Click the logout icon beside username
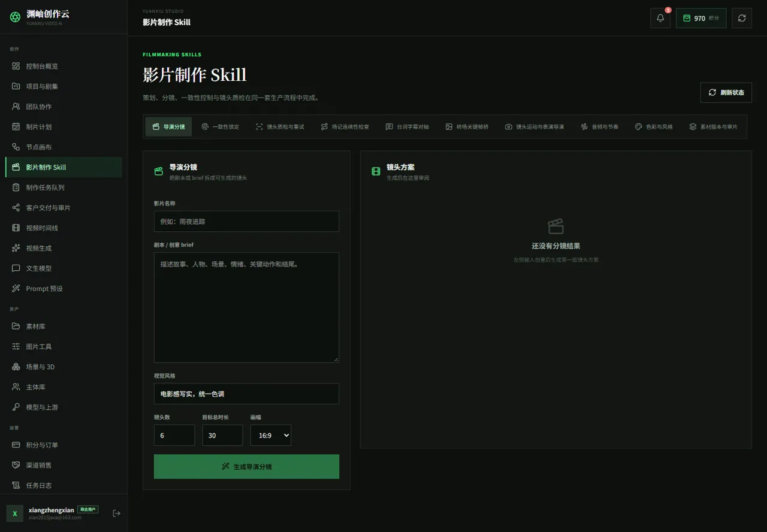The image size is (767, 532). 117,513
